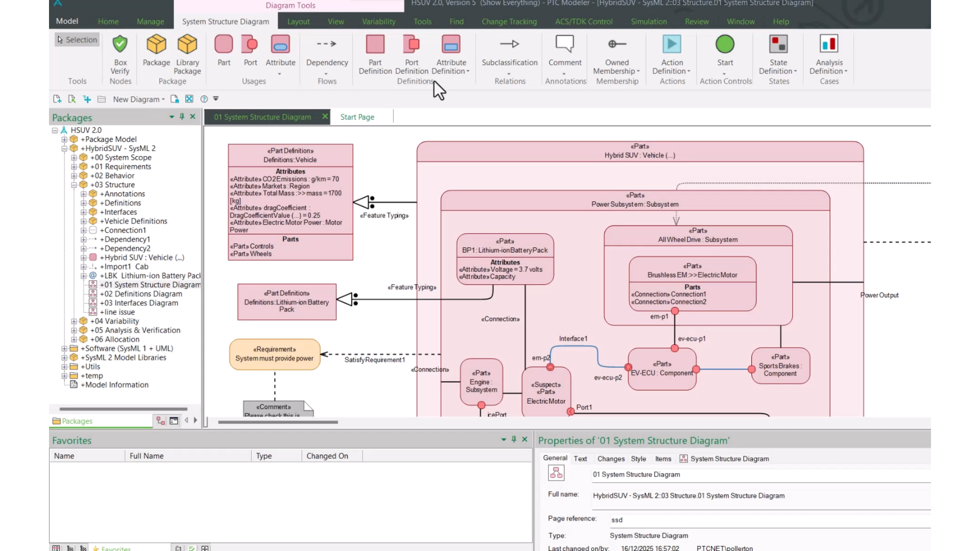This screenshot has height=551, width=980.
Task: Open the Layout ribbon tab
Action: click(x=298, y=21)
